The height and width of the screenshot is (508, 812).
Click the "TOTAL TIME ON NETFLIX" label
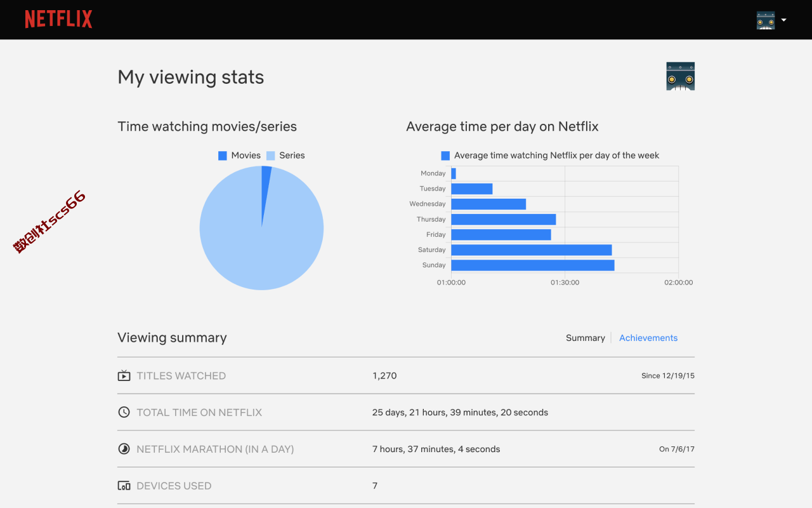199,413
